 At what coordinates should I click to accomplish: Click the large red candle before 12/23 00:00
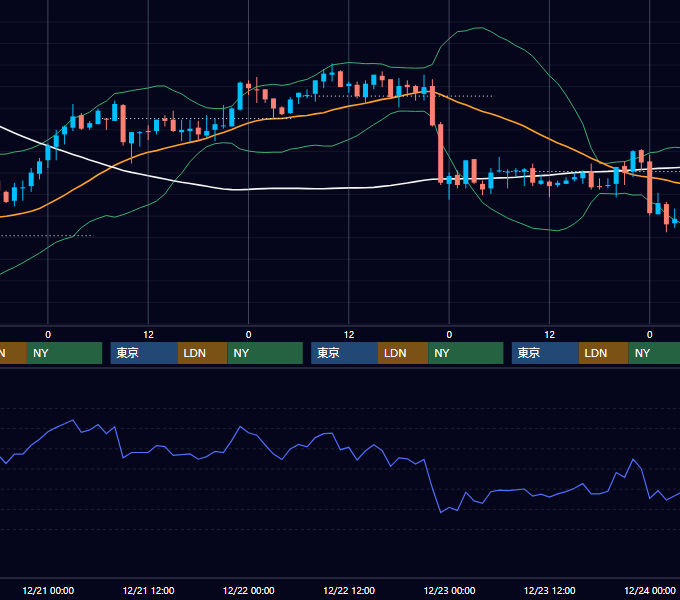(x=441, y=153)
